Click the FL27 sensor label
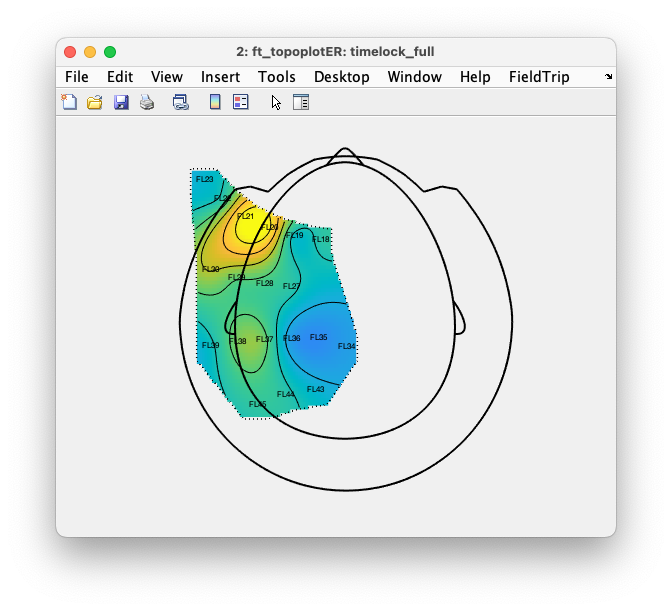Screen dimensions: 672x611 [x=291, y=286]
